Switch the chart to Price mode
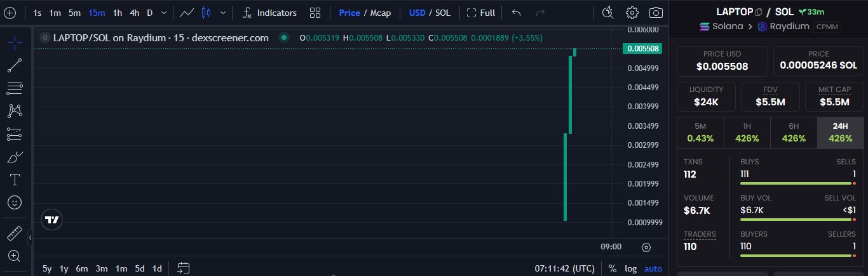868x276 pixels. coord(349,13)
